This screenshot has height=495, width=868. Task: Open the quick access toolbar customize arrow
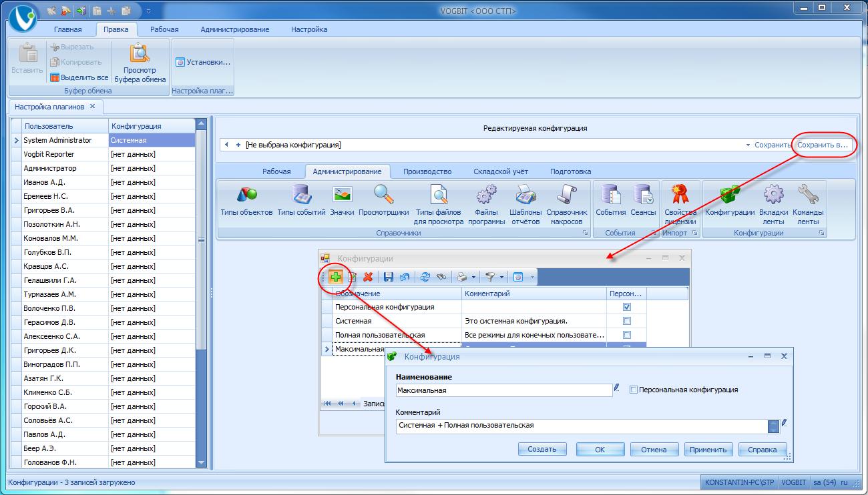(148, 11)
